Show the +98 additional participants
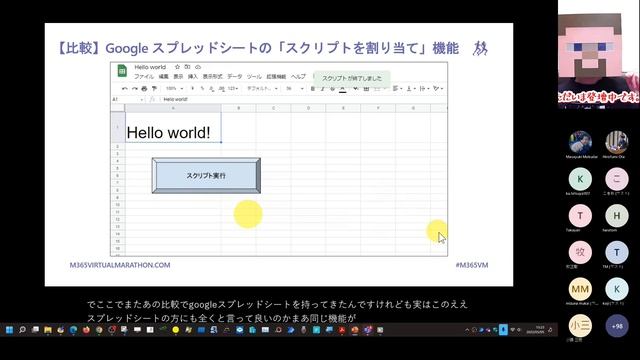This screenshot has width=640, height=360. (x=617, y=326)
